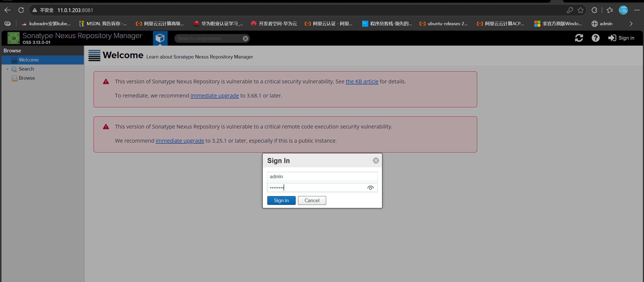
Task: Click the blue Sign in button in the dialog
Action: click(x=281, y=200)
